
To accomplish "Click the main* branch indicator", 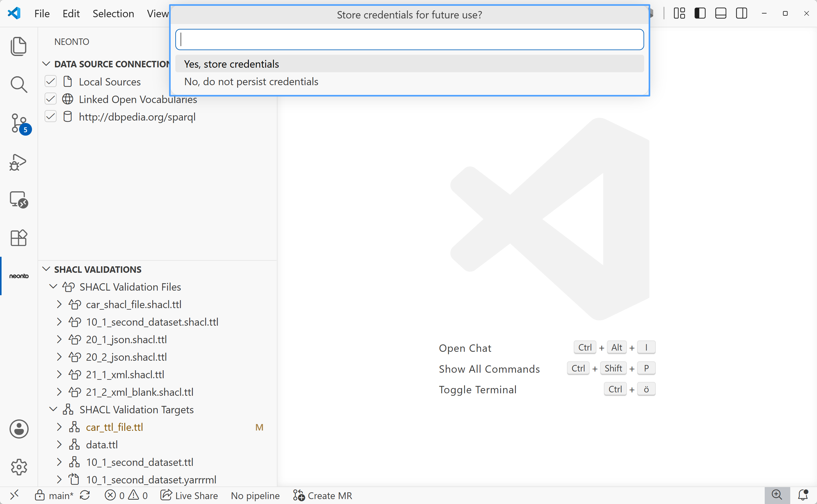I will click(x=54, y=495).
